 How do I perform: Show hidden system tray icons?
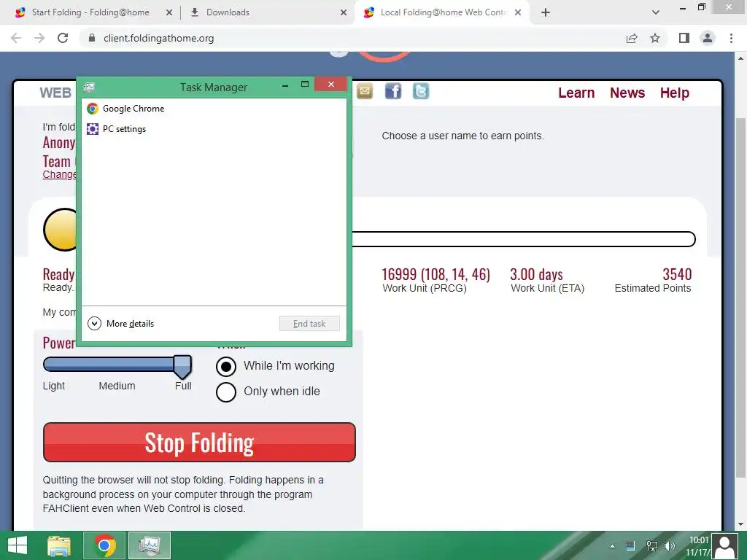pos(612,546)
